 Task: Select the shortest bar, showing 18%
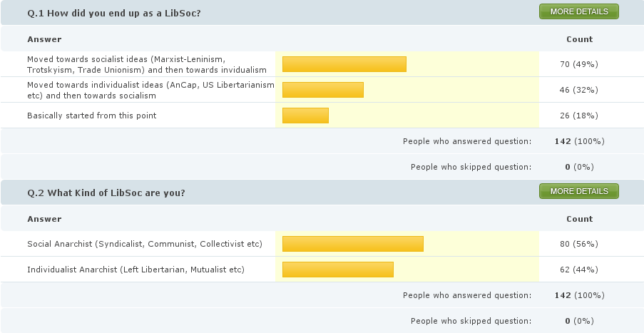tap(305, 116)
